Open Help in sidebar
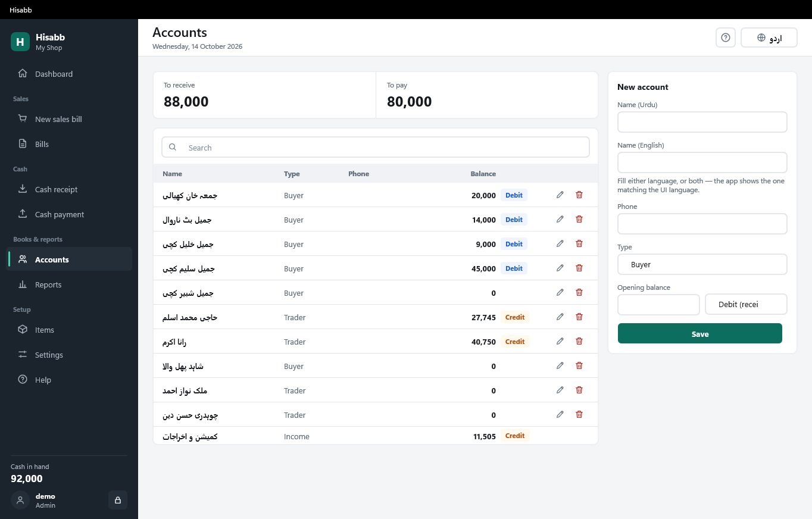Viewport: 812px width, 519px height. (x=69, y=380)
